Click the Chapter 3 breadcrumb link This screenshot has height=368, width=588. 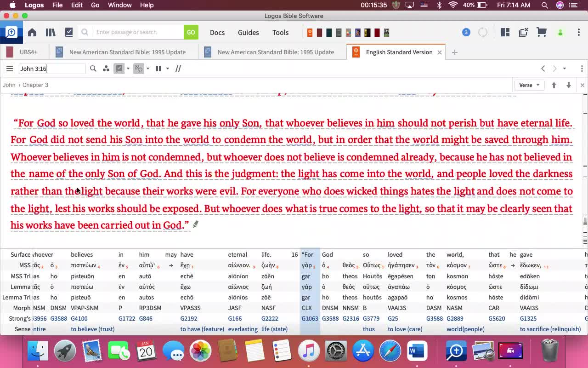pyautogui.click(x=35, y=85)
